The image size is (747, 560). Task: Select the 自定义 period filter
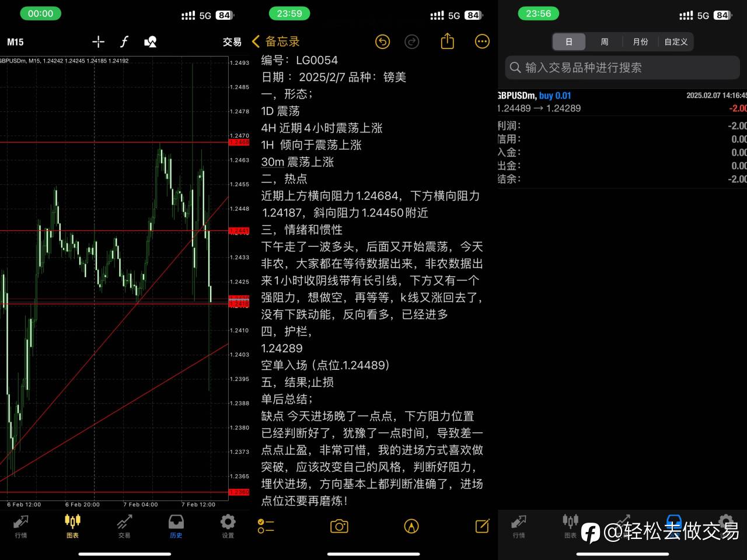point(676,42)
